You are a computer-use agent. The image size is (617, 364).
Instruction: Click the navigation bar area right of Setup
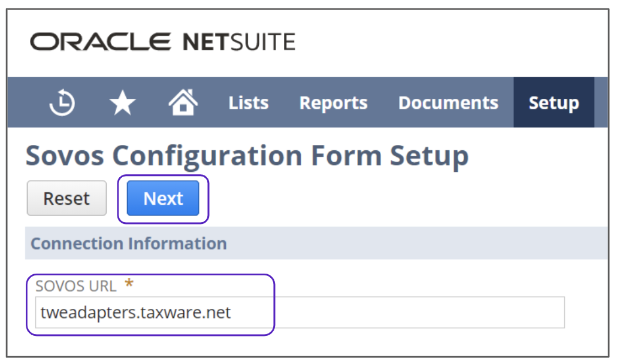coord(601,103)
